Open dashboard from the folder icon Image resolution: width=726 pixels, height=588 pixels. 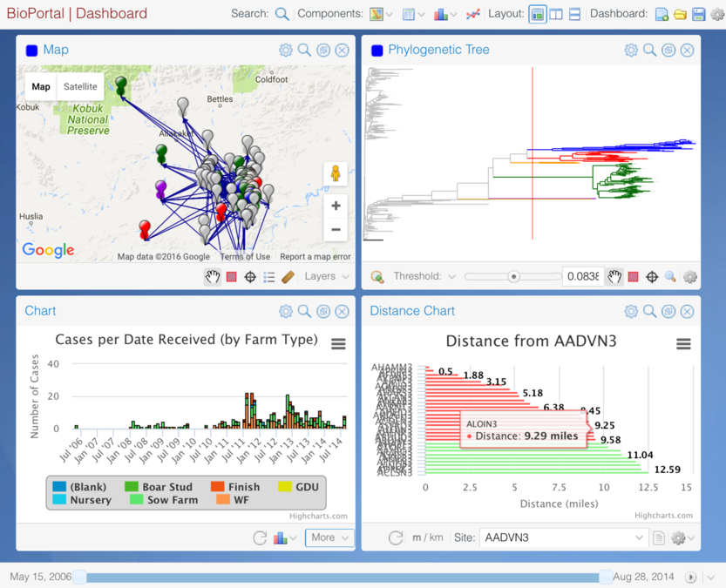pyautogui.click(x=680, y=14)
